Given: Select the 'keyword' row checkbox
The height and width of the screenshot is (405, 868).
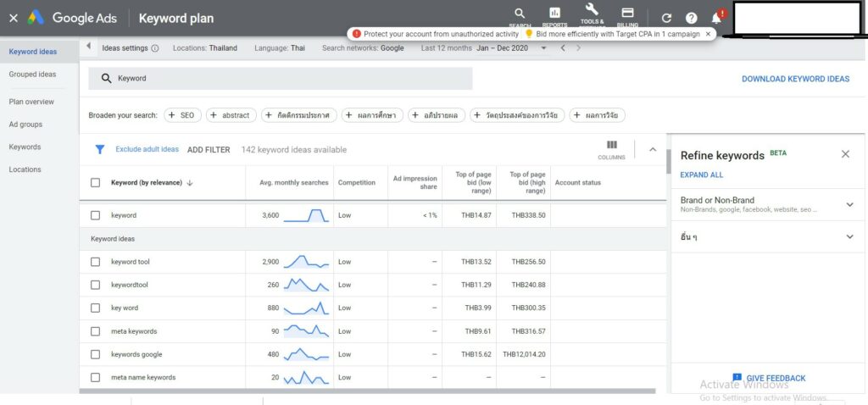Looking at the screenshot, I should (95, 215).
